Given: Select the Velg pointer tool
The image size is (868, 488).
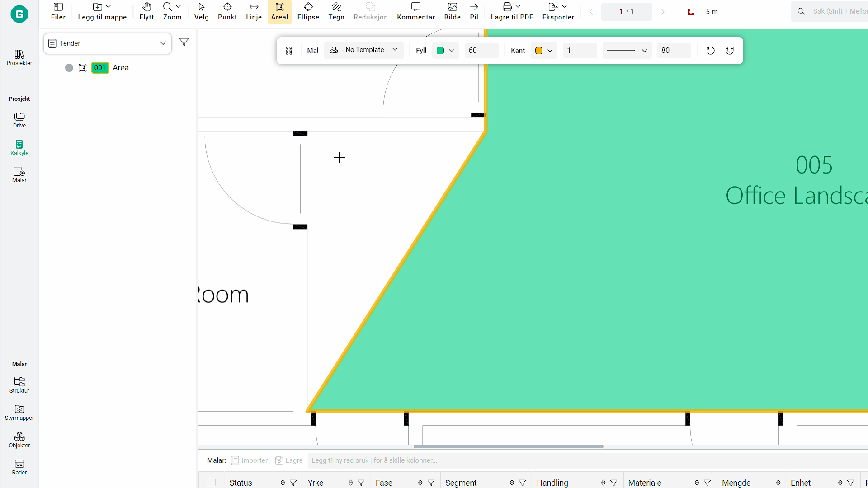Looking at the screenshot, I should [x=201, y=12].
